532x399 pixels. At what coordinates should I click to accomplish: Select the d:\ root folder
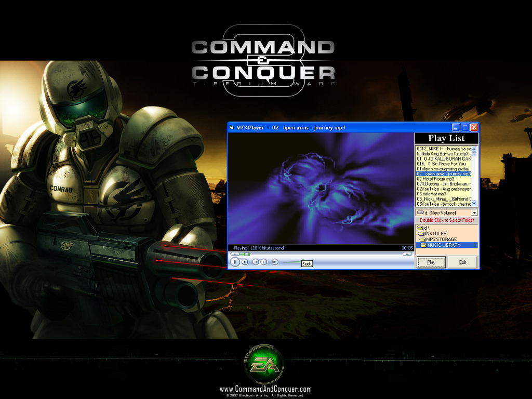pos(447,228)
